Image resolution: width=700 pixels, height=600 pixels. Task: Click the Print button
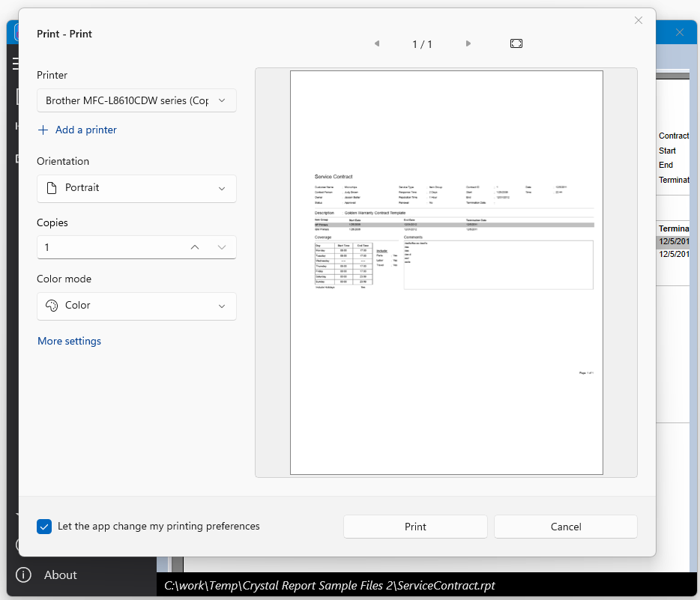415,527
